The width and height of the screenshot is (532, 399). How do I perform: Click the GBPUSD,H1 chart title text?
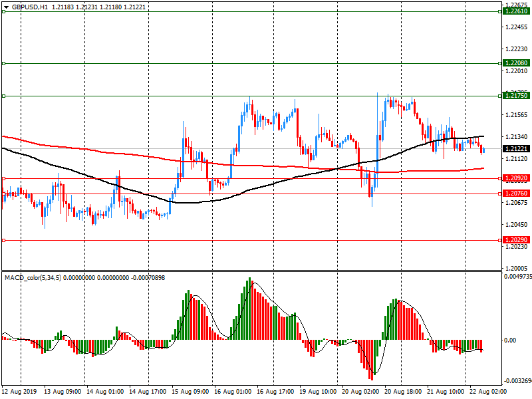pos(30,7)
